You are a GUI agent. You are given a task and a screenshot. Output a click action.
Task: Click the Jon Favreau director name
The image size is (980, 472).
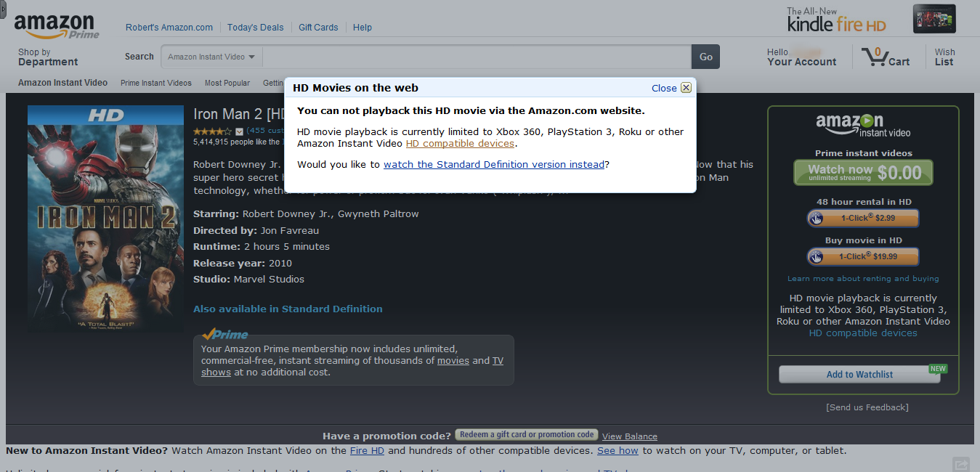click(x=290, y=231)
